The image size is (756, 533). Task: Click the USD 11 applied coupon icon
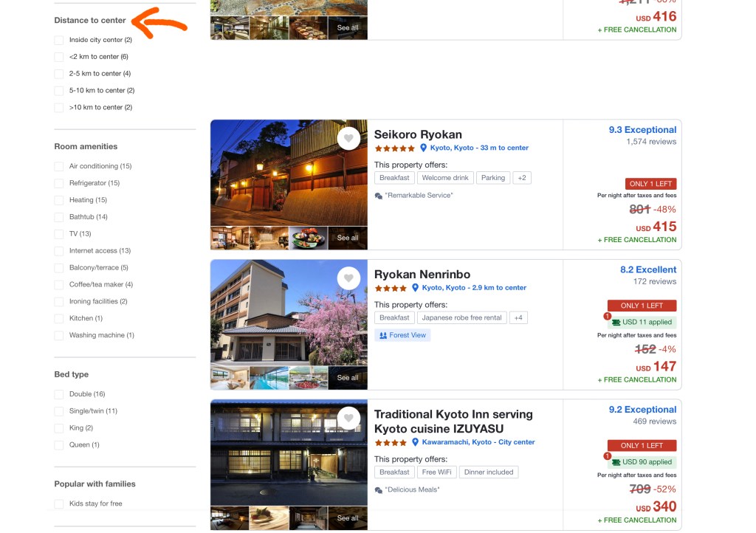[x=615, y=323]
